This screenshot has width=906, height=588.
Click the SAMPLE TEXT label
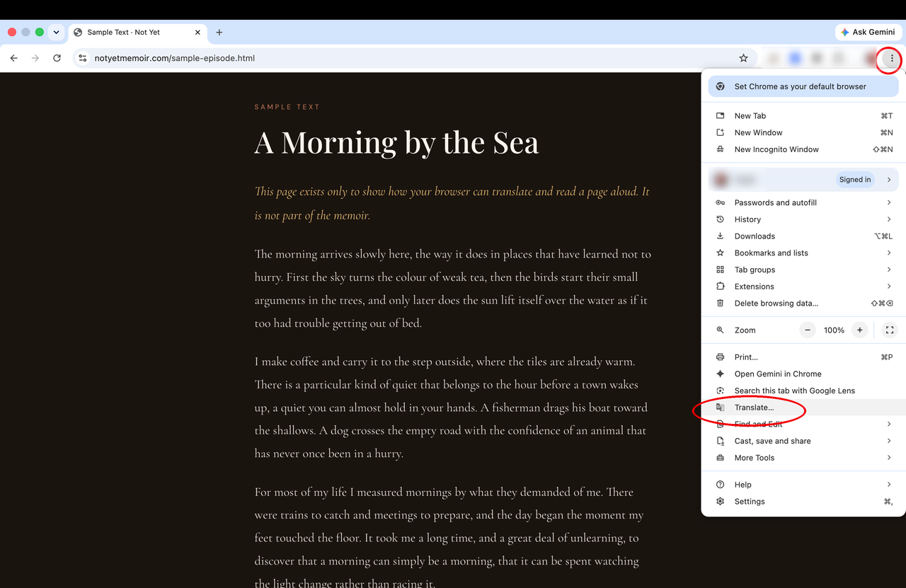[x=287, y=107]
